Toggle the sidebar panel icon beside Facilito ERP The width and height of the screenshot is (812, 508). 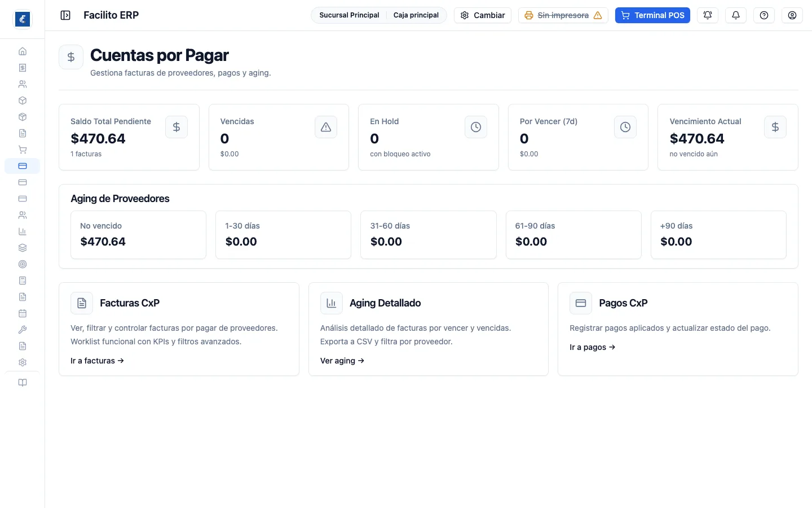65,15
